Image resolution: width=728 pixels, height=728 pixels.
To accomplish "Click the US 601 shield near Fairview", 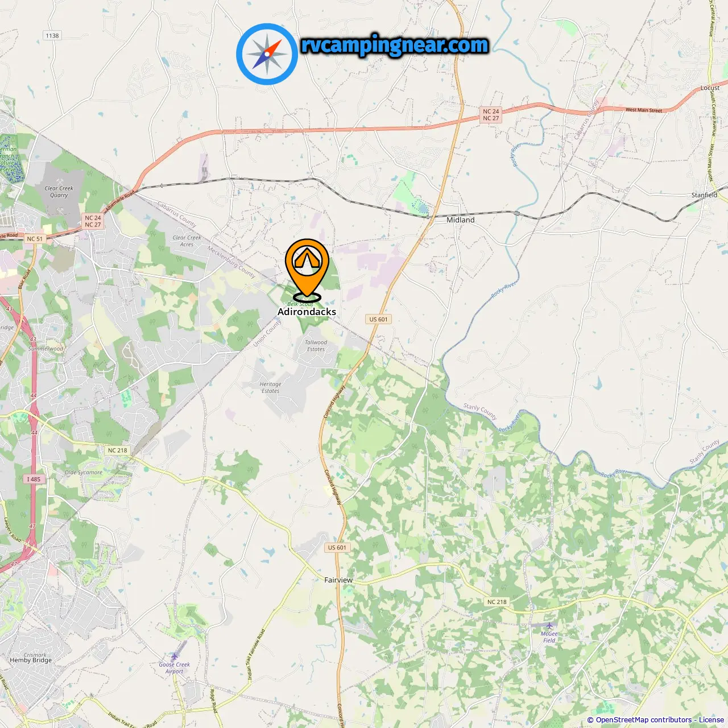I will click(337, 548).
